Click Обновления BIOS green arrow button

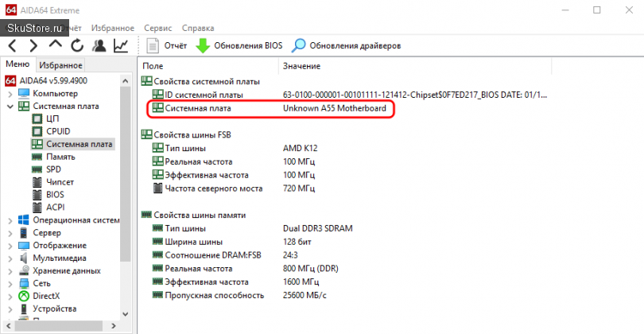[239, 45]
